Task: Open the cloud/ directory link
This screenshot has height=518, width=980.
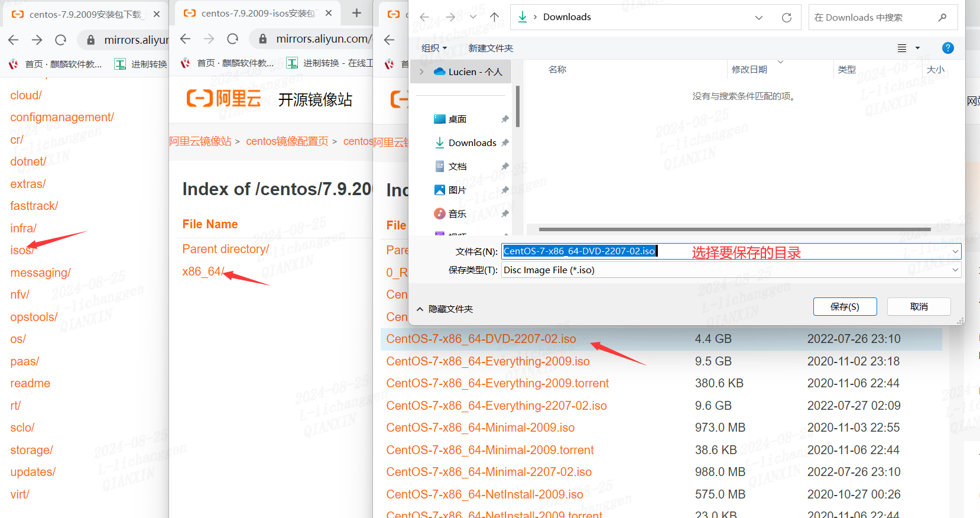Action: 26,95
